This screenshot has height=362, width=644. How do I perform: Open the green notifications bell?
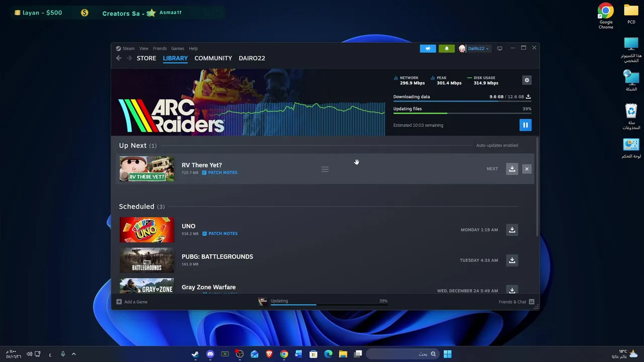click(x=446, y=48)
